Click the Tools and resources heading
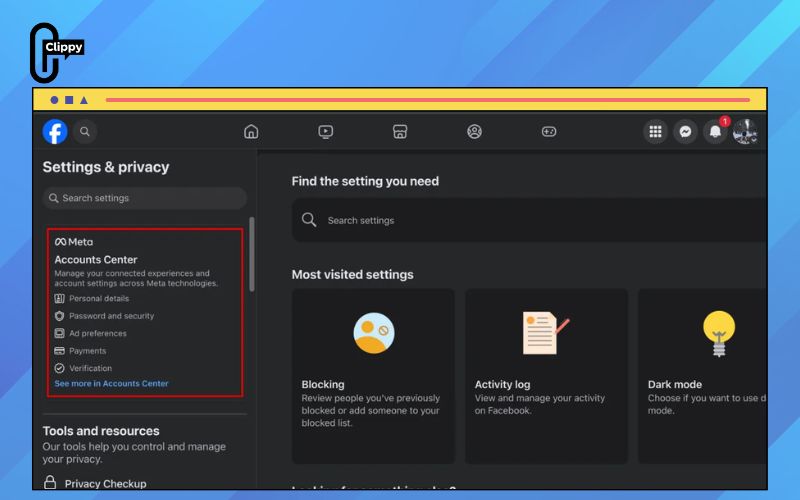The height and width of the screenshot is (500, 800). click(101, 431)
